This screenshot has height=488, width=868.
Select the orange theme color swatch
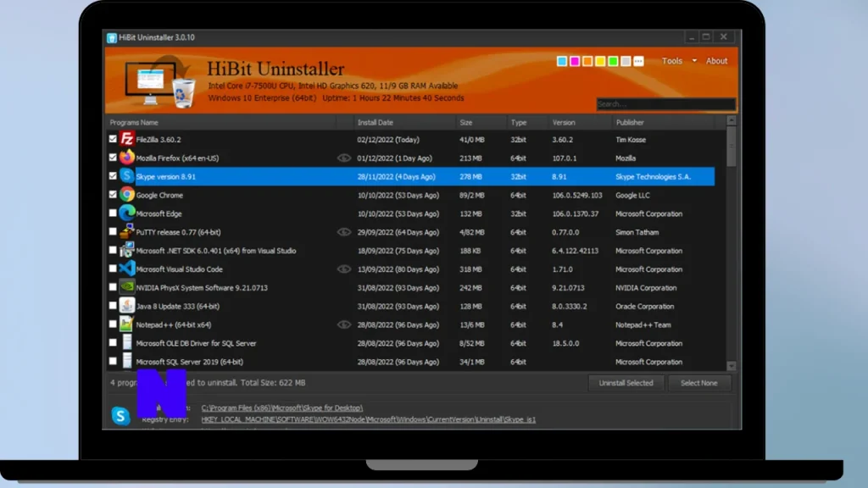(x=587, y=61)
